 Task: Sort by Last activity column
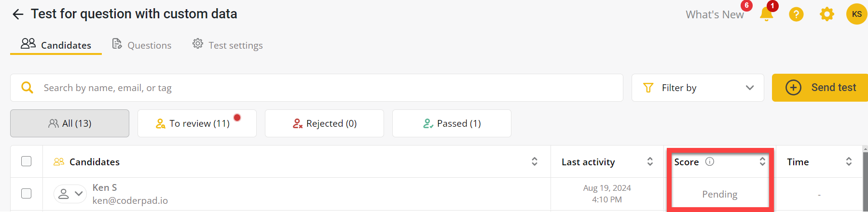coord(650,162)
